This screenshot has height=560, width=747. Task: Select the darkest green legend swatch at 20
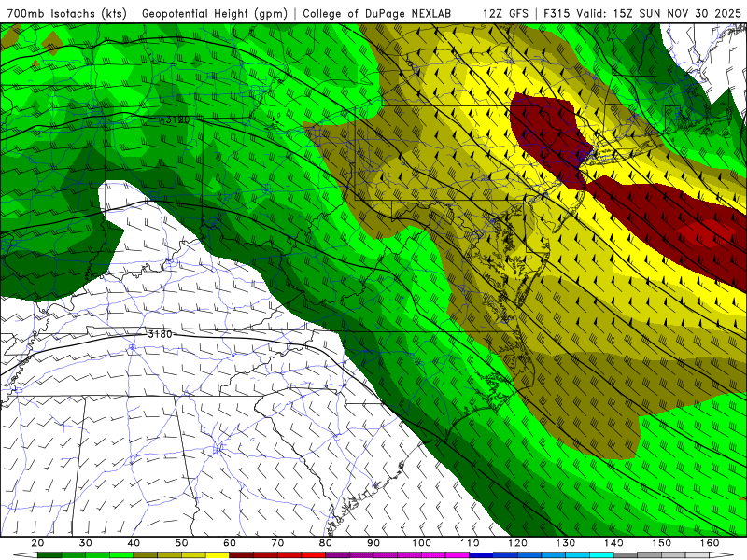click(49, 555)
